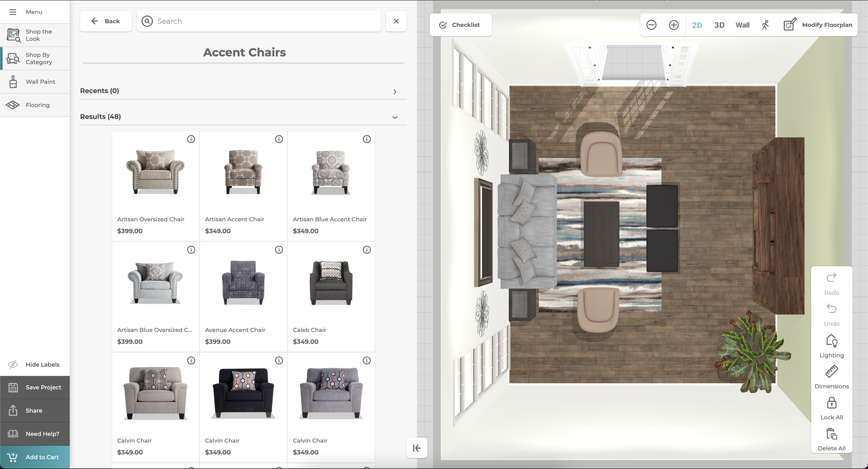Open the Lighting settings
This screenshot has height=469, width=868.
point(832,345)
